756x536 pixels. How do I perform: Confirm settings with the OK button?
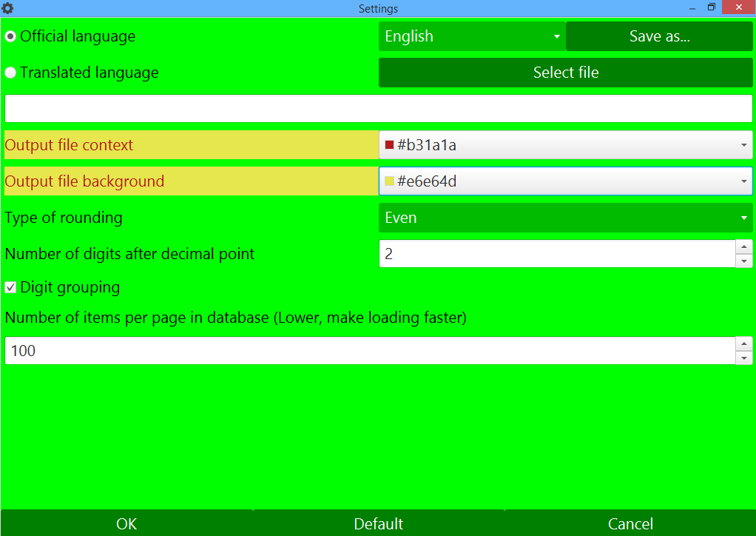(126, 523)
